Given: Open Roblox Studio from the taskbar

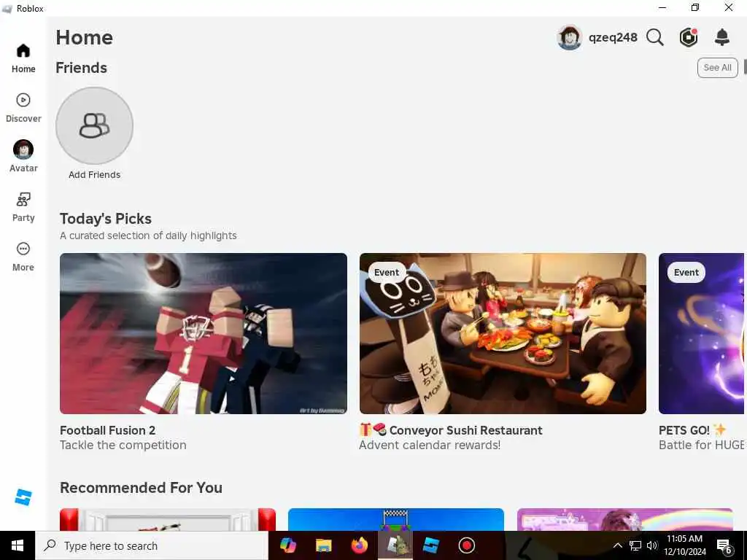Looking at the screenshot, I should point(430,545).
